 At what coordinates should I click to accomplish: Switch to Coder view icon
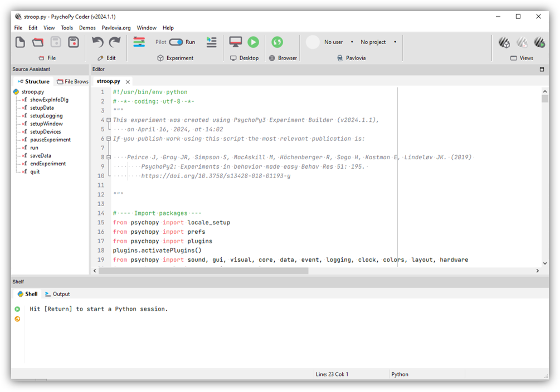pos(522,42)
